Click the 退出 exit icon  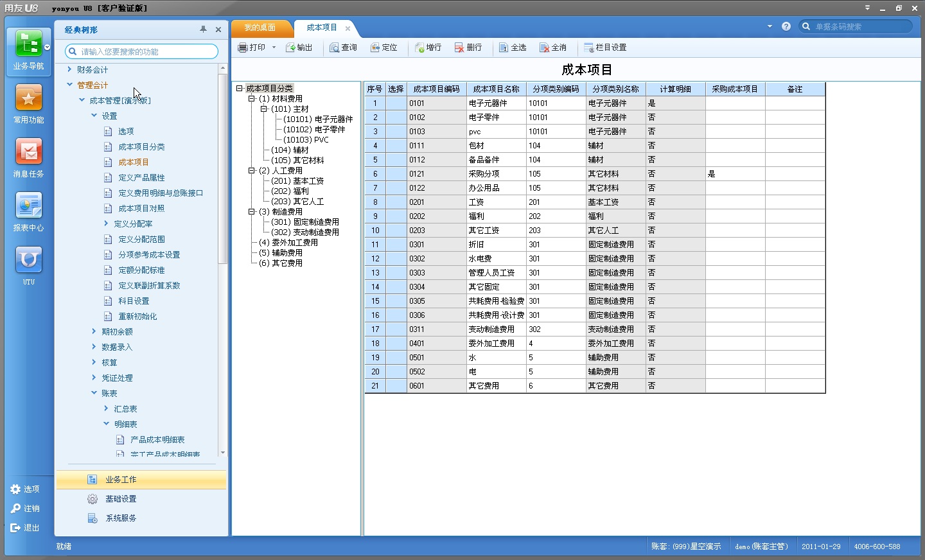coord(15,528)
